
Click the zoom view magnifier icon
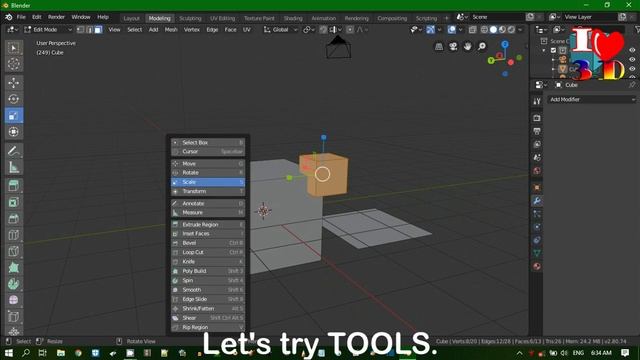[482, 47]
